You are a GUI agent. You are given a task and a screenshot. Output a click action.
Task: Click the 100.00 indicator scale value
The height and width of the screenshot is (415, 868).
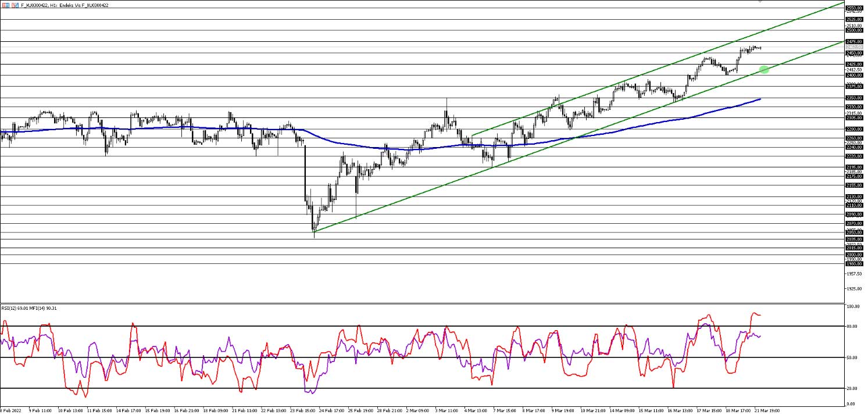[852, 306]
